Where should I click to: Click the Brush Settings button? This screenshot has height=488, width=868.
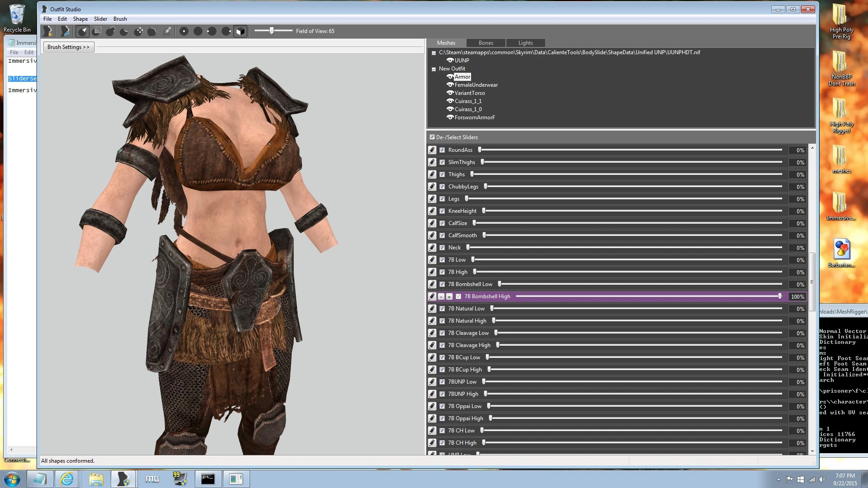[x=67, y=47]
